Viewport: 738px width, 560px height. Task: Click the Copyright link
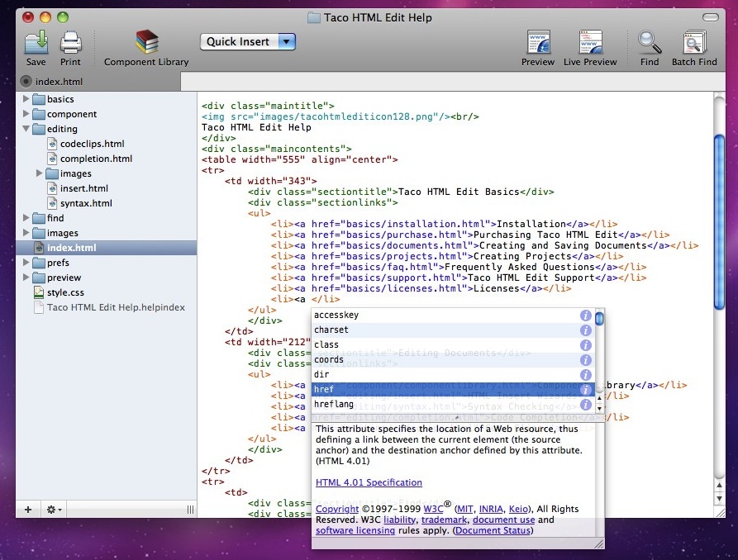tap(337, 509)
